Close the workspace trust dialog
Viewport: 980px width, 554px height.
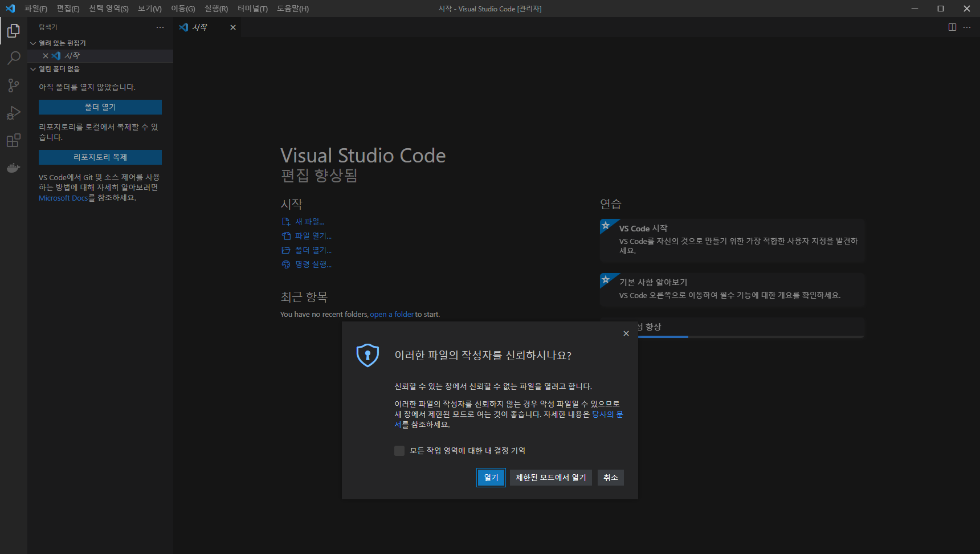pyautogui.click(x=626, y=333)
